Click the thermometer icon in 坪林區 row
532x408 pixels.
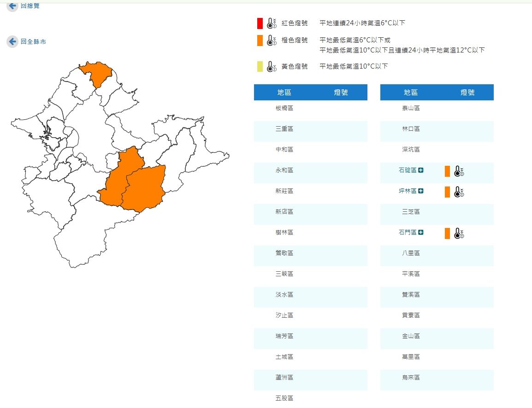pos(458,192)
